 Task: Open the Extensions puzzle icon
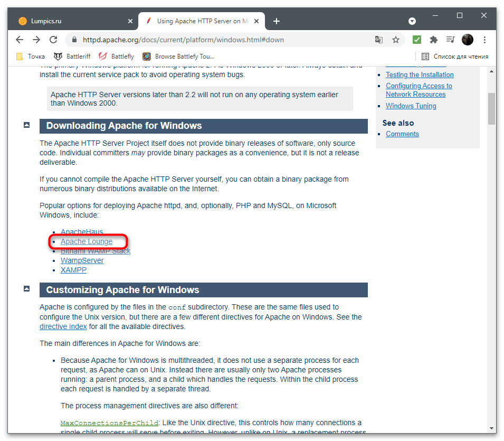tap(434, 40)
